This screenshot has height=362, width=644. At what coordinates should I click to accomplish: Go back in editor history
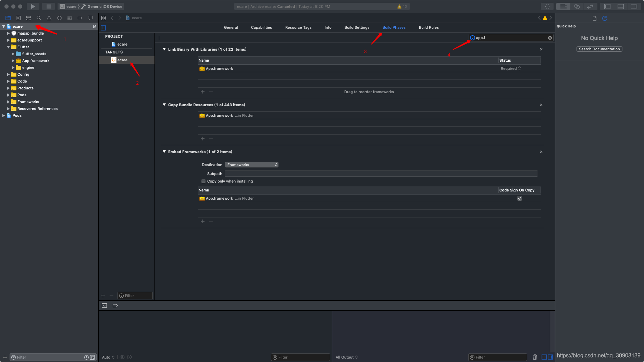(112, 18)
